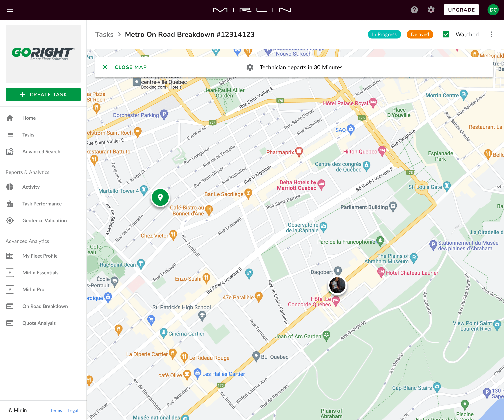Click the My Fleet Profile icon

point(10,256)
